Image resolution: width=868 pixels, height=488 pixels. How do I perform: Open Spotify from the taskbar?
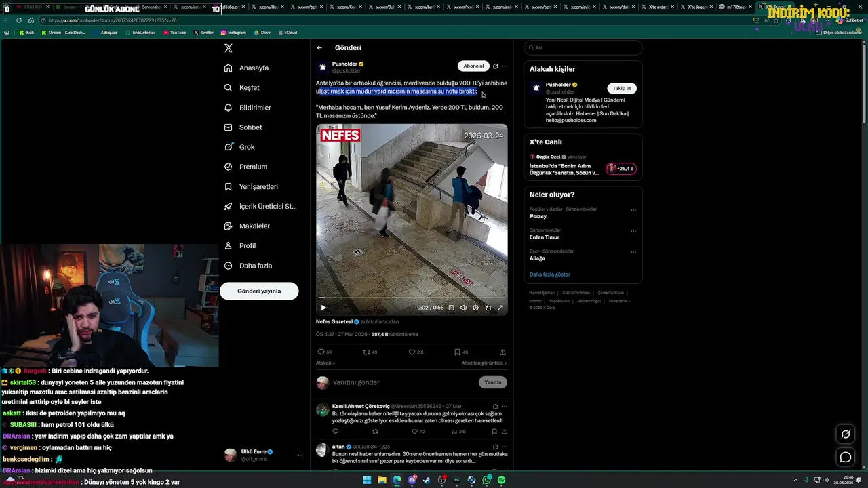501,480
